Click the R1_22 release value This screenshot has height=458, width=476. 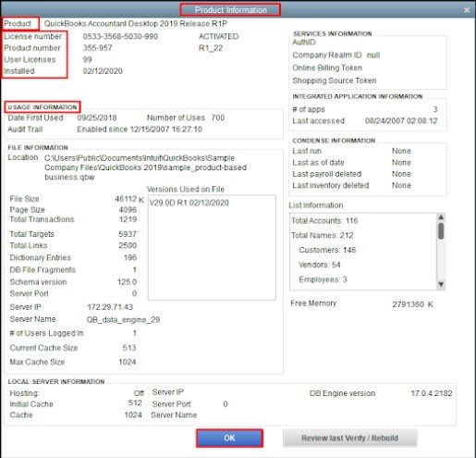[x=211, y=48]
